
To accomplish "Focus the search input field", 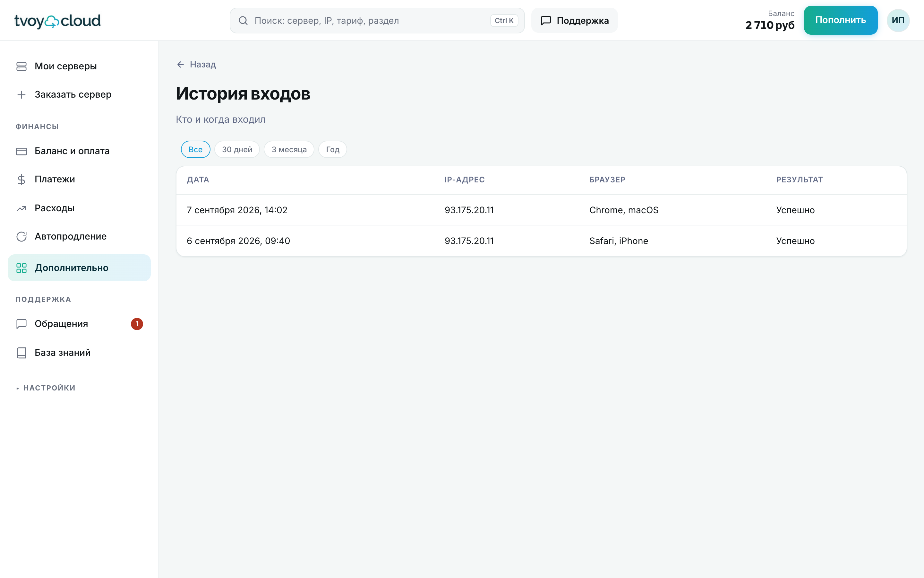I will [377, 21].
